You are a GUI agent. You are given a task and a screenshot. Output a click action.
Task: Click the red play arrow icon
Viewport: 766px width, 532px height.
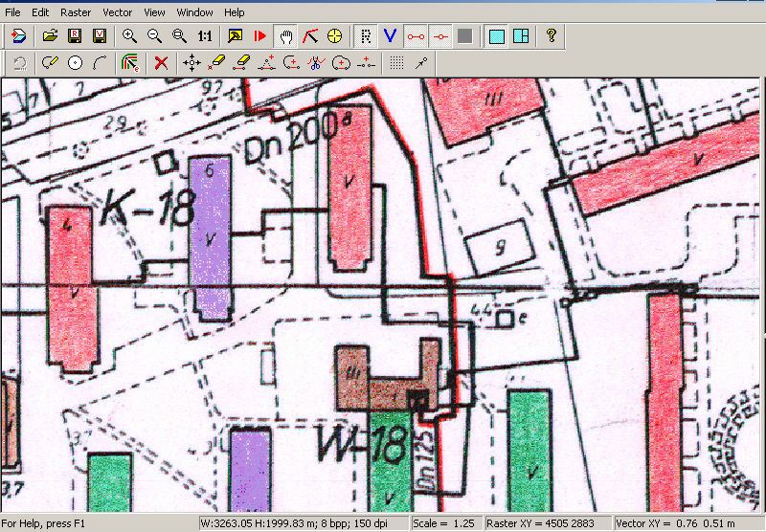259,36
